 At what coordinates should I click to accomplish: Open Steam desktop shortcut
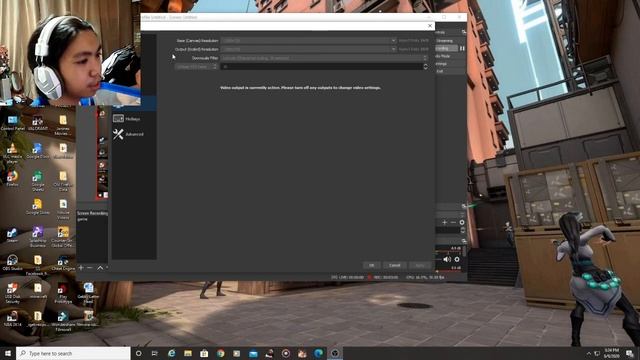point(12,235)
